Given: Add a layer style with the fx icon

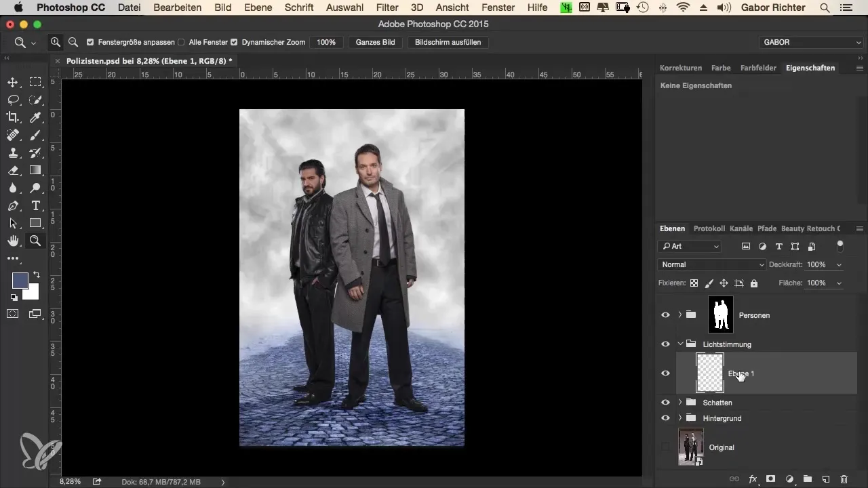Looking at the screenshot, I should click(x=753, y=479).
